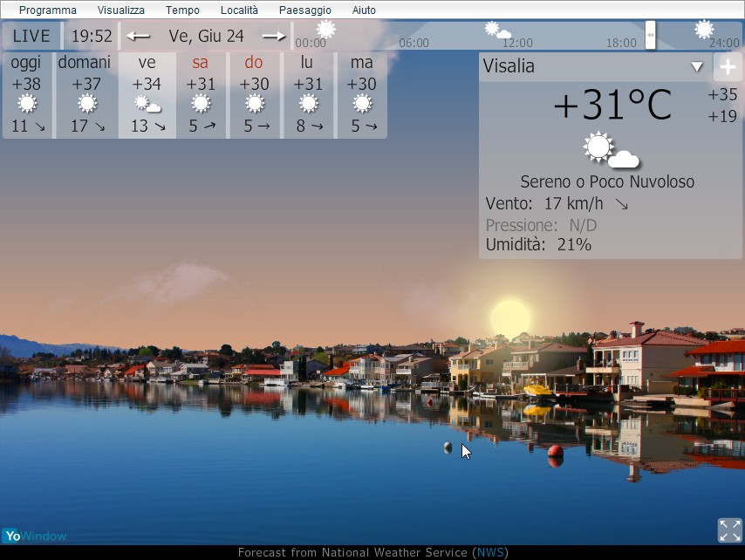Expand the Visalia location dropdown arrow

pos(697,66)
